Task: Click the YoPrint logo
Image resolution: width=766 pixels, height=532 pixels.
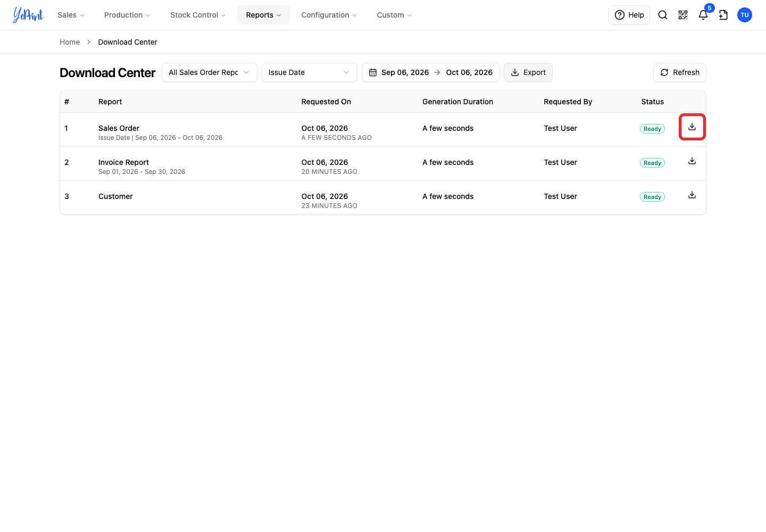Action: point(28,15)
